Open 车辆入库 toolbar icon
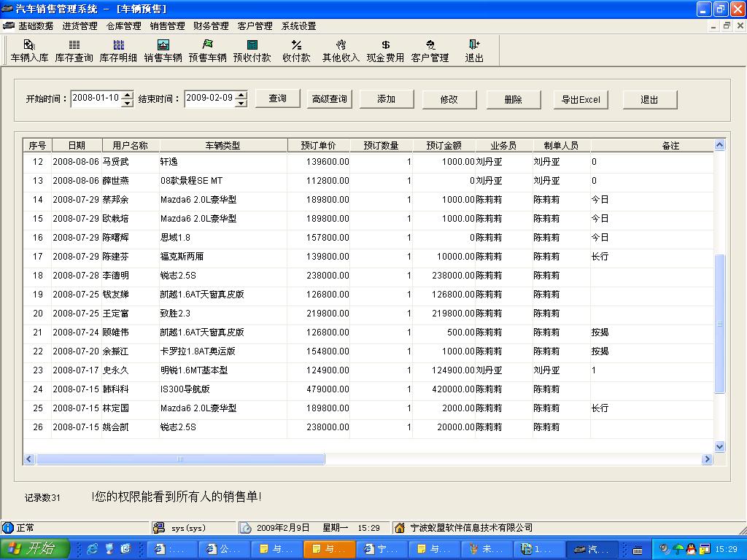747x560 pixels. click(x=29, y=51)
